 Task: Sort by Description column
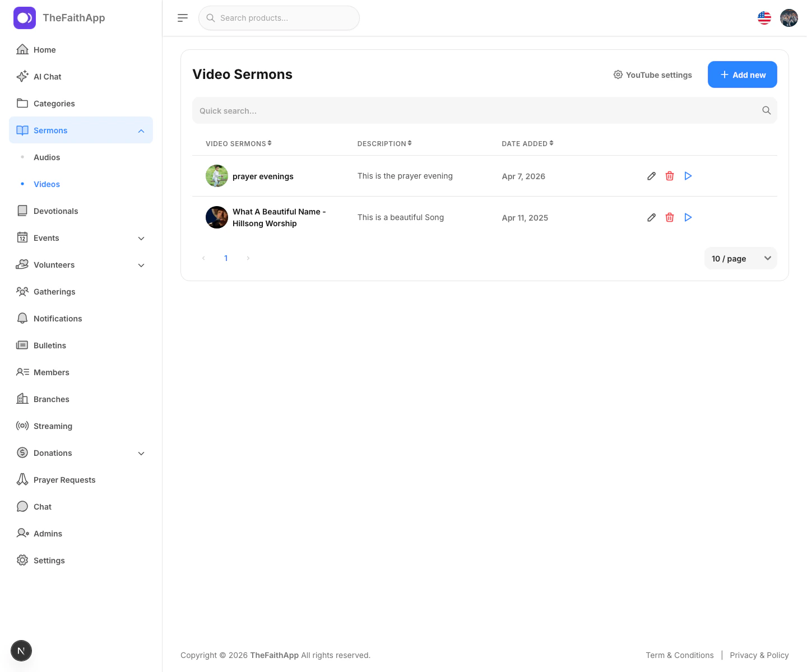384,143
